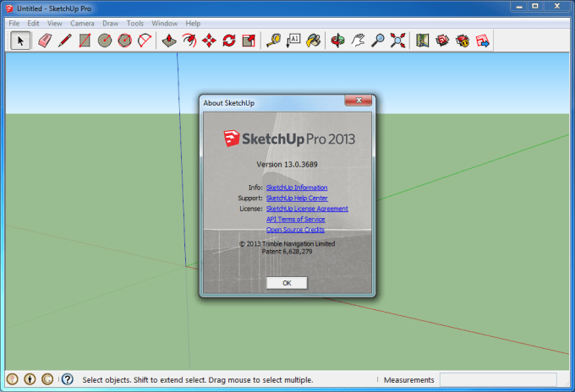
Task: Click the Add Location map icon
Action: [423, 41]
